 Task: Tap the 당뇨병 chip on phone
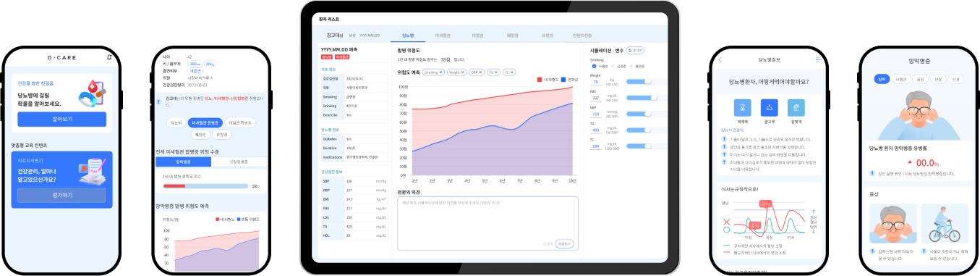(176, 123)
